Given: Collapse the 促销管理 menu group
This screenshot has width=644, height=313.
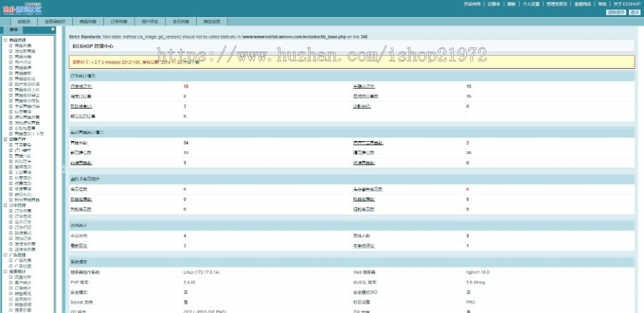Looking at the screenshot, I should point(5,140).
